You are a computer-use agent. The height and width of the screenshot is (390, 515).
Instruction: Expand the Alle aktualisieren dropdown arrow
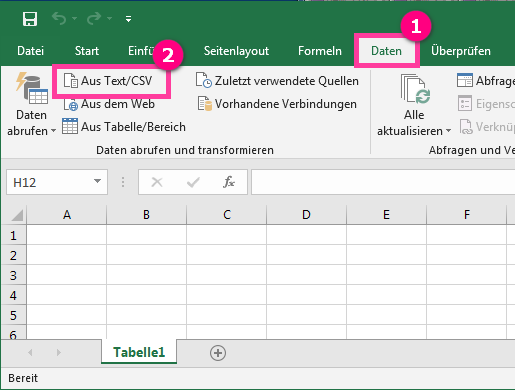(448, 131)
